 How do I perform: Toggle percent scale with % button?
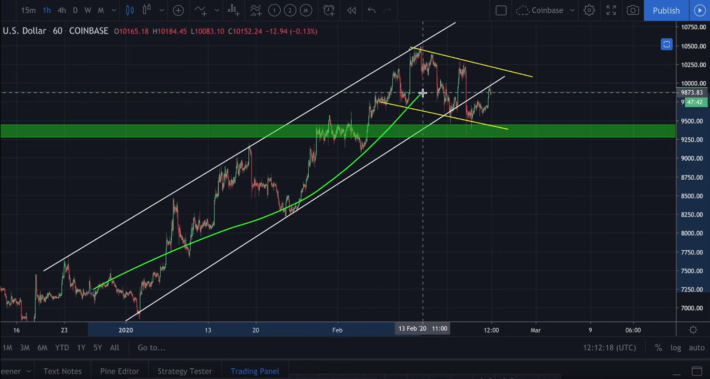pos(658,348)
